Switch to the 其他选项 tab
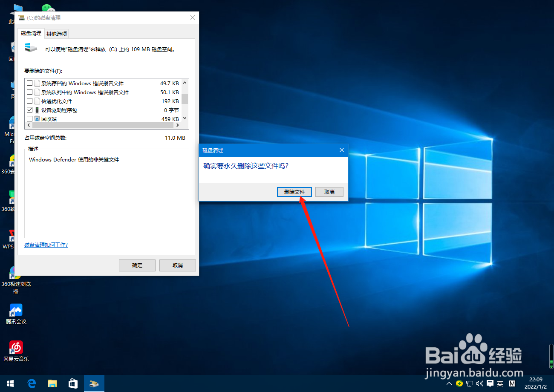The height and width of the screenshot is (392, 554). coord(57,34)
